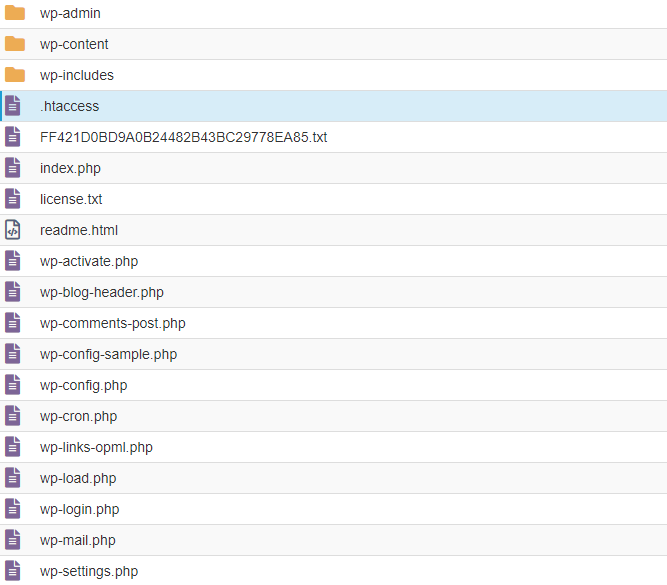Open the wp-admin folder icon
The width and height of the screenshot is (667, 585).
click(x=15, y=13)
